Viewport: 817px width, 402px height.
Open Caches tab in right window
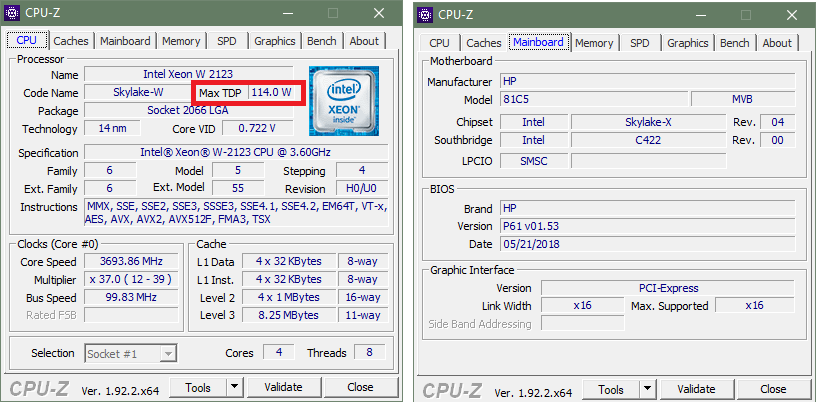[484, 43]
